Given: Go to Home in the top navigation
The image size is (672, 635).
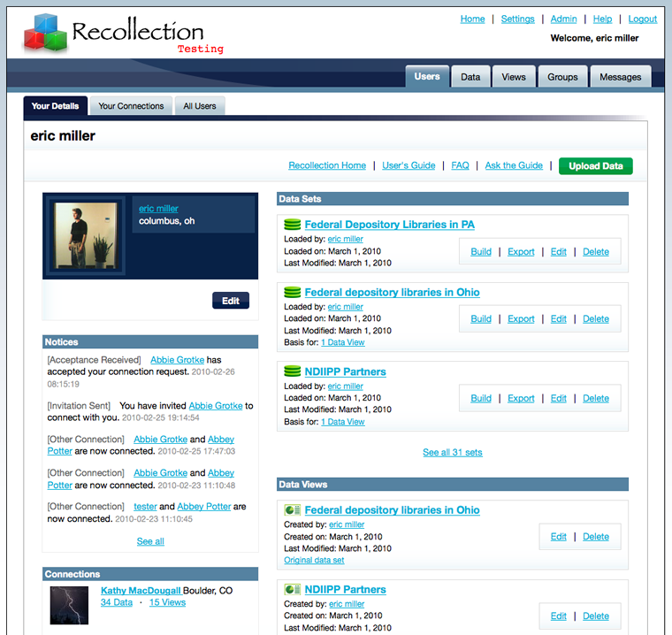Looking at the screenshot, I should 472,19.
